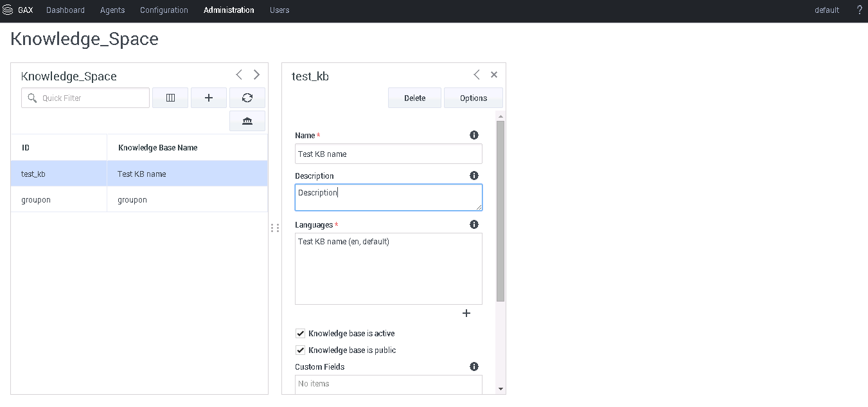Expand Knowledge_Space panel with right chevron
868x407 pixels.
[256, 75]
